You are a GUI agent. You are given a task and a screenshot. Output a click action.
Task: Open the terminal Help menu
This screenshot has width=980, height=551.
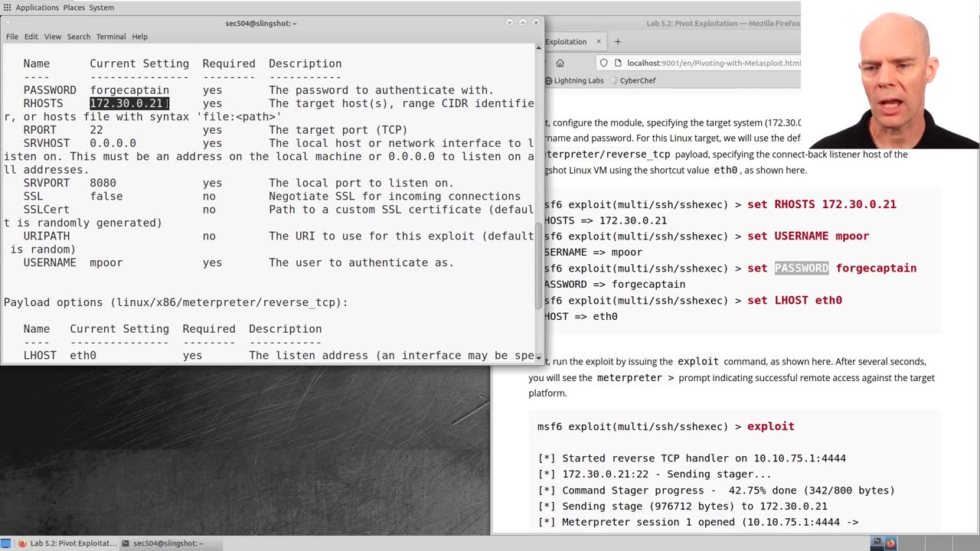click(x=139, y=37)
